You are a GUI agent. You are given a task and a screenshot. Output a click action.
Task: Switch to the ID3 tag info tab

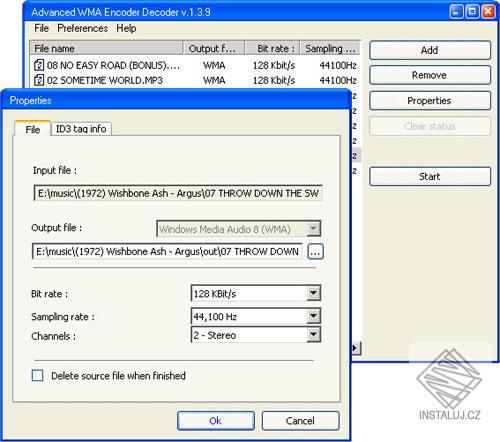81,129
